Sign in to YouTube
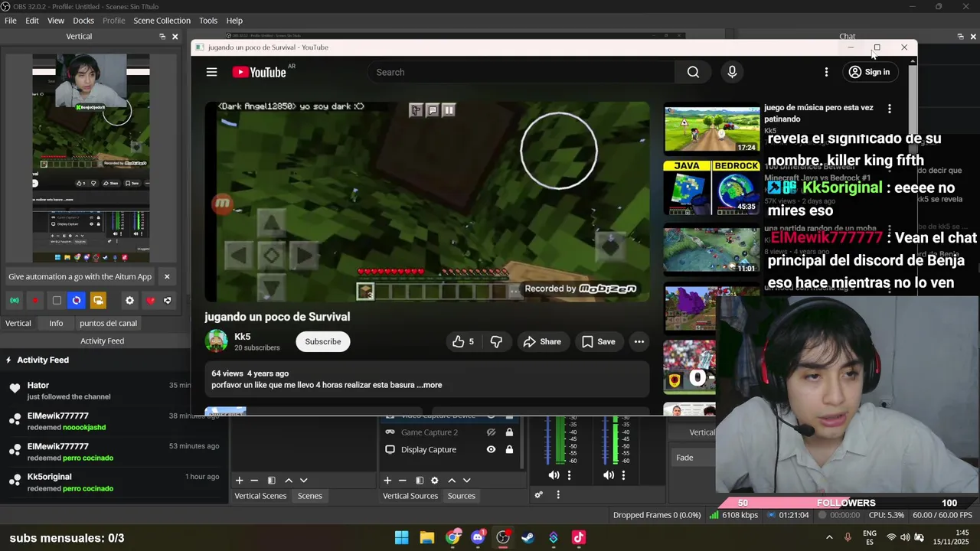980x551 pixels. [869, 72]
